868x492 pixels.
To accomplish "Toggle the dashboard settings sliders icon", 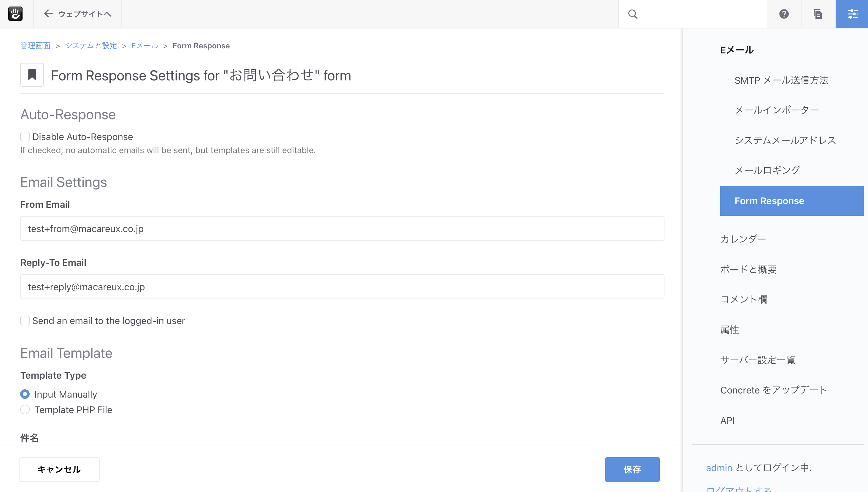I will click(x=852, y=14).
